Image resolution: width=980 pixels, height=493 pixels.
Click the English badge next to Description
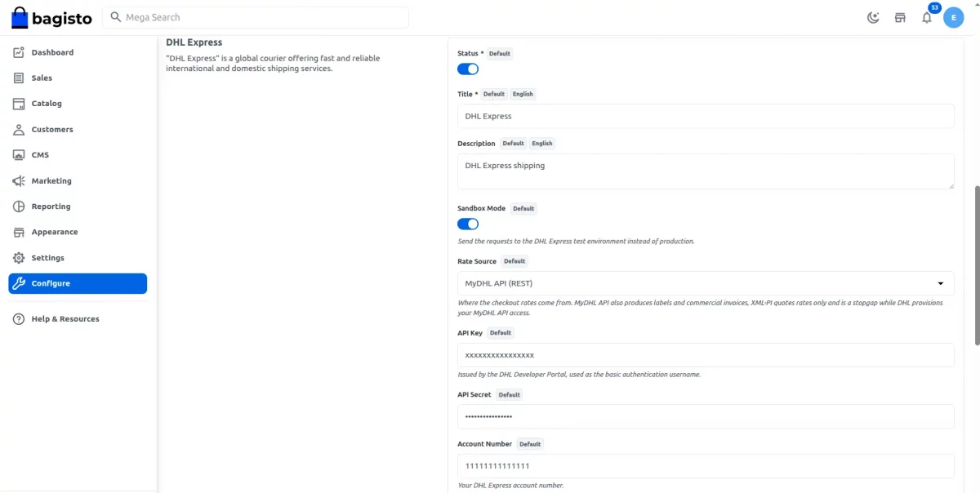[542, 144]
